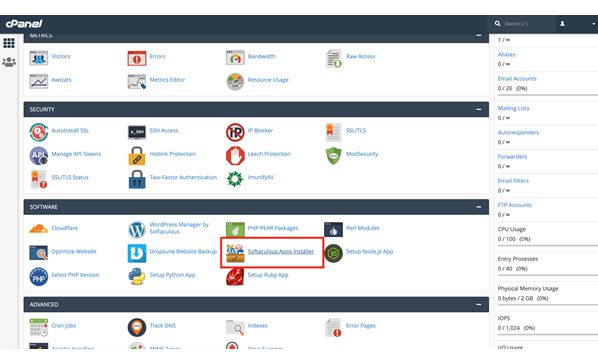Open the Resource Usage text link

[268, 80]
